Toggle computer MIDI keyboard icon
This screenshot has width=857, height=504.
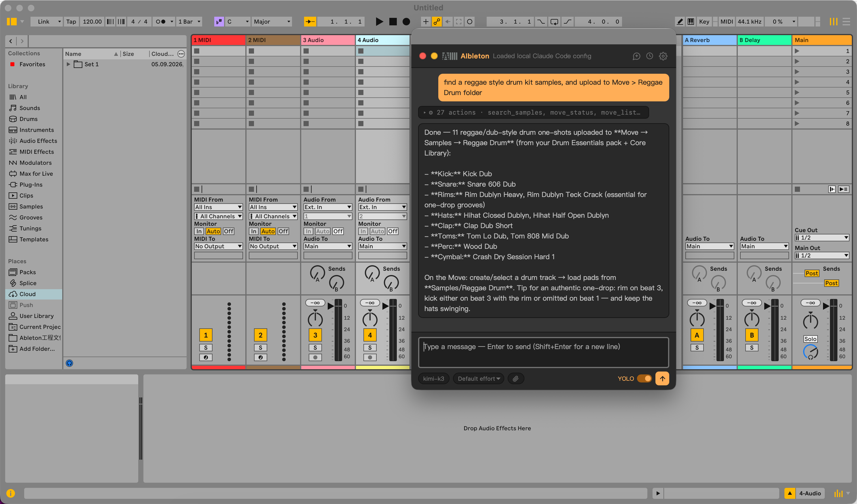coord(691,21)
